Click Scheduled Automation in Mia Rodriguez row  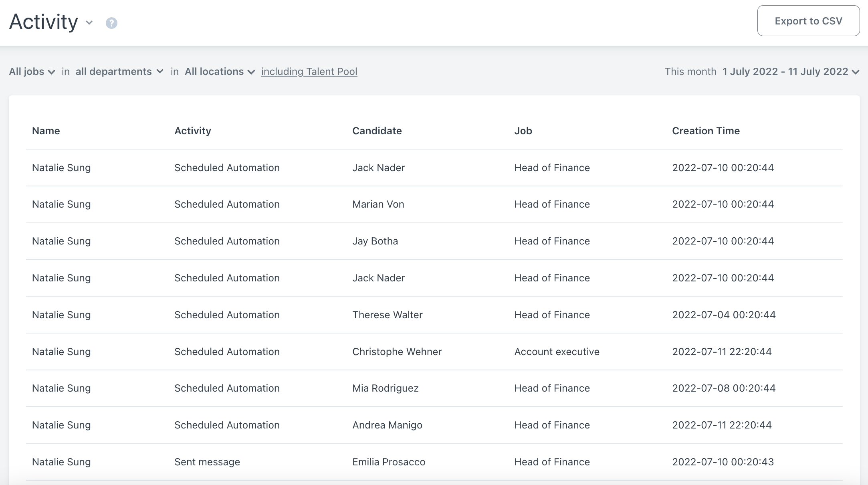coord(227,388)
